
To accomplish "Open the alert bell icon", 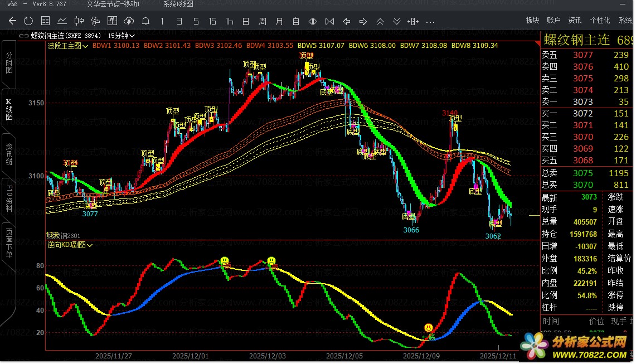I will tap(145, 21).
